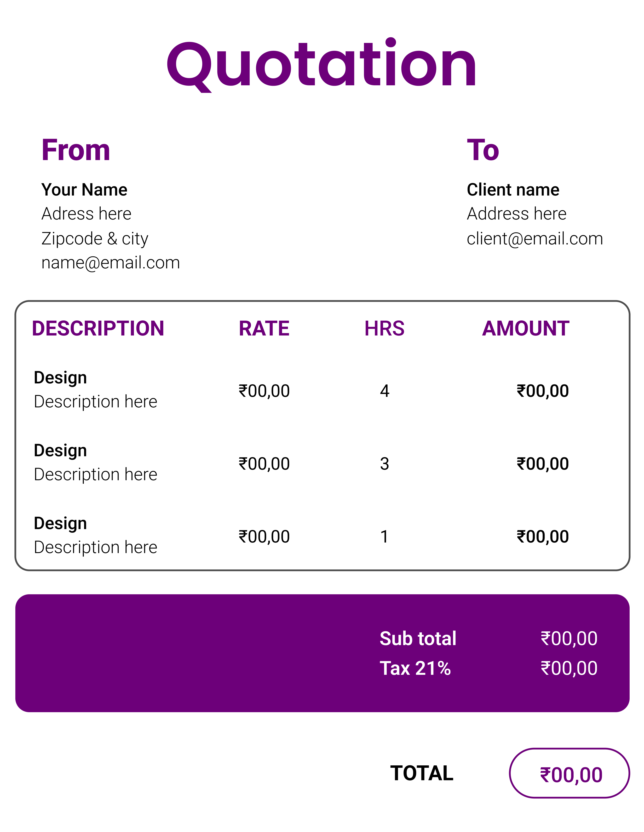Click the Your Name field
This screenshot has width=644, height=832.
click(x=84, y=190)
